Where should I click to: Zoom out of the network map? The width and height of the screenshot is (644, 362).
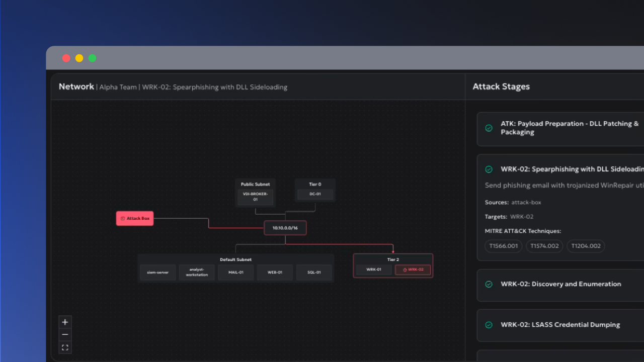point(65,335)
